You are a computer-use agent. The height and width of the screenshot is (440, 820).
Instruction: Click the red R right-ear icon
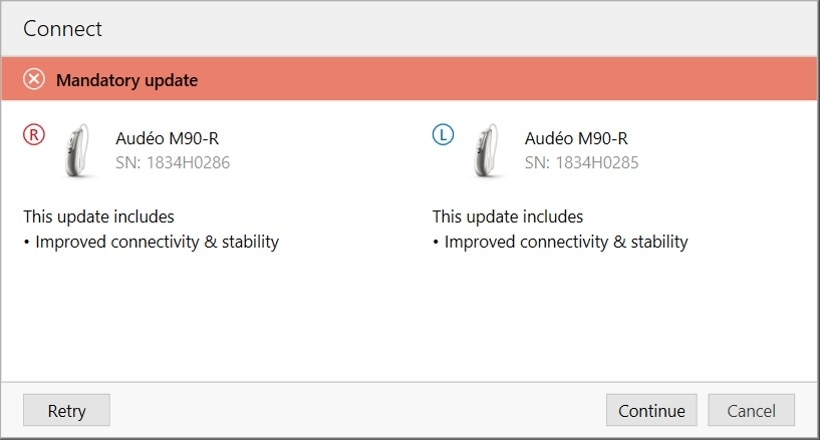[34, 134]
